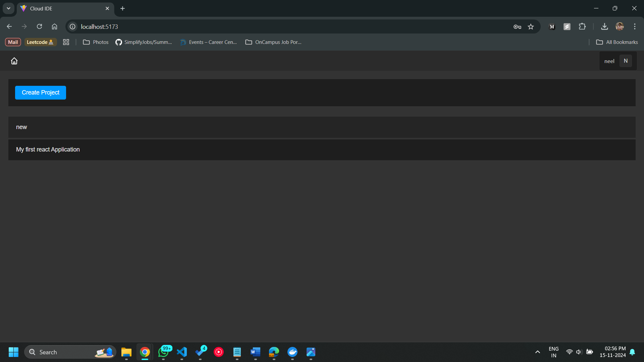Image resolution: width=644 pixels, height=362 pixels.
Task: Bookmark this page with star icon
Action: [x=531, y=27]
